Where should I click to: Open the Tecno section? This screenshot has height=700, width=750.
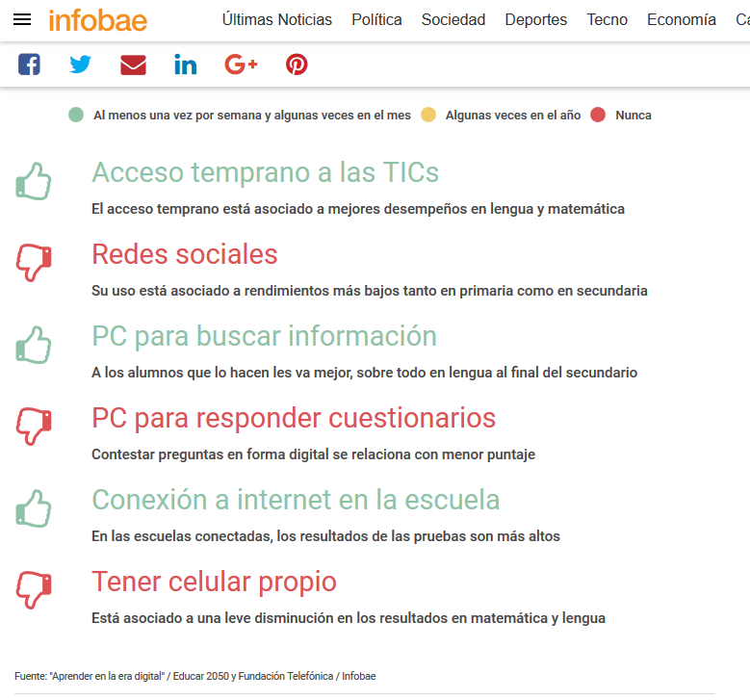click(607, 19)
